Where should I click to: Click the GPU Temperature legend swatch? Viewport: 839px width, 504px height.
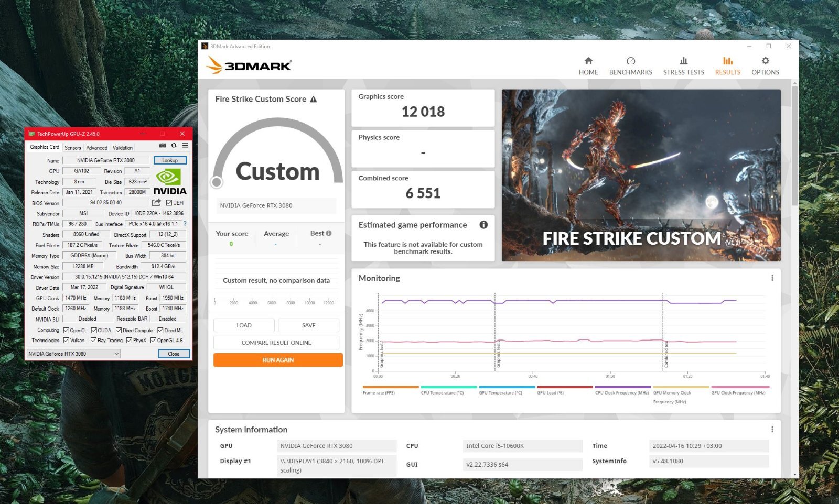[507, 387]
